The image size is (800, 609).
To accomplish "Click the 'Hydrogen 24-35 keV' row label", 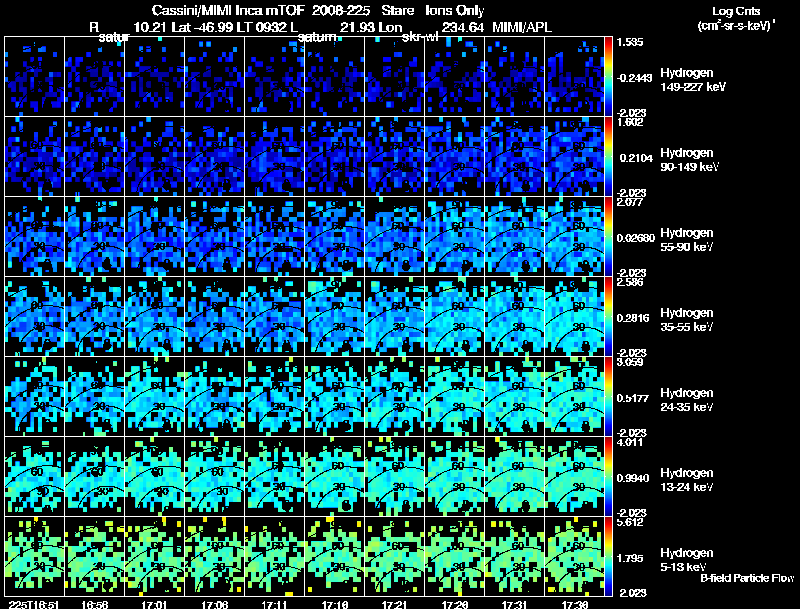I will pyautogui.click(x=687, y=400).
